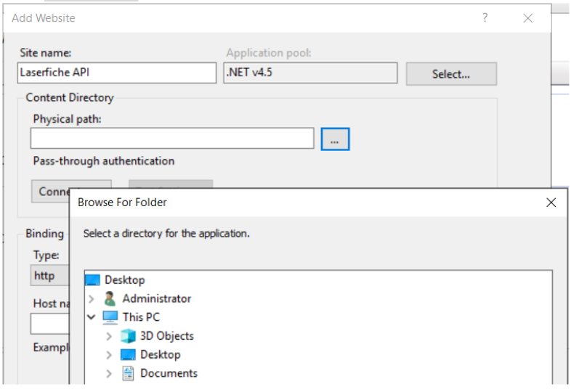Select the Administrator folder
The height and width of the screenshot is (392, 571).
coord(157,298)
